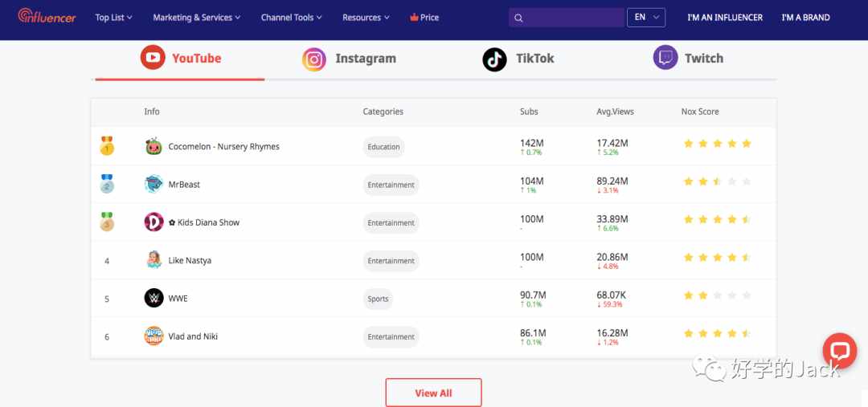The image size is (868, 407).
Task: Click the search magnifier icon
Action: [x=518, y=18]
